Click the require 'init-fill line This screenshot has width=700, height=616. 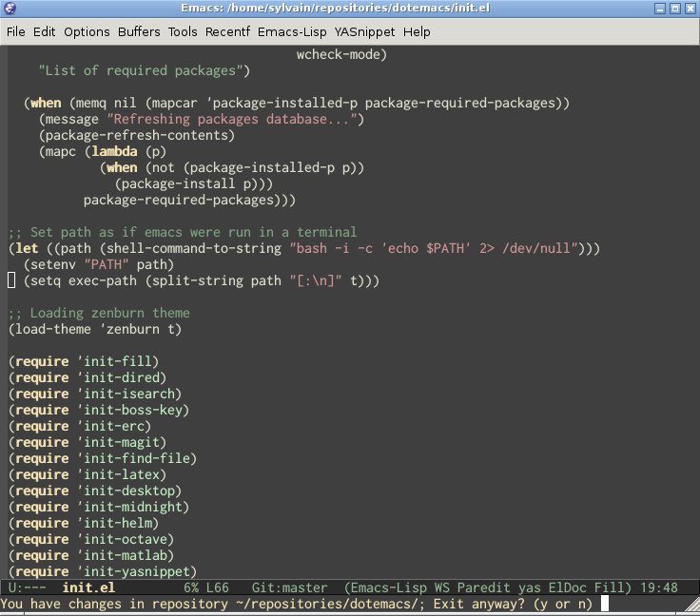pos(84,362)
